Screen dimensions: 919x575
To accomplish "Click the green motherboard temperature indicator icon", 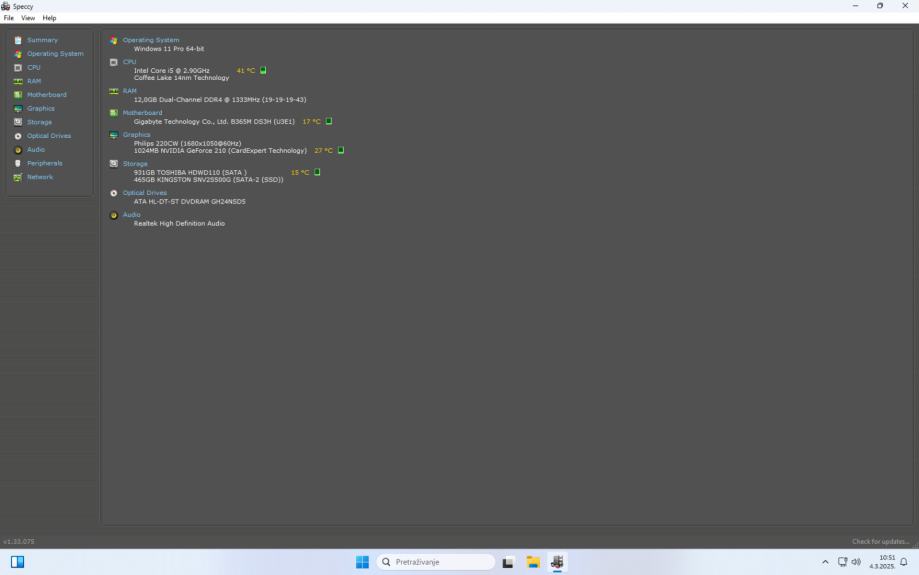I will tap(329, 121).
